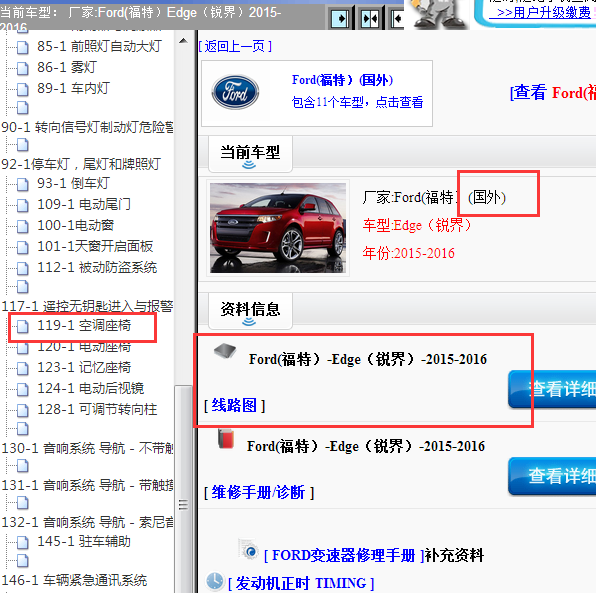Select 146-1 车辆紧急通讯系统 entry

[74, 580]
